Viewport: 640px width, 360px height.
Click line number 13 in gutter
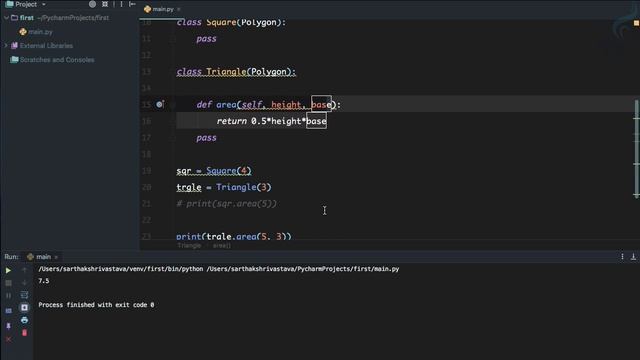[147, 72]
